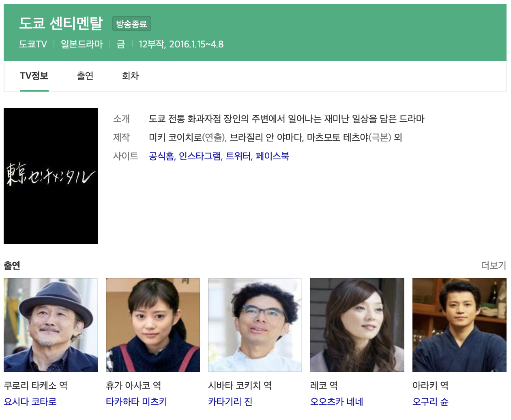Viewport: 511px width, 420px height.
Task: Click the 일본드라마 genre text
Action: tap(82, 44)
